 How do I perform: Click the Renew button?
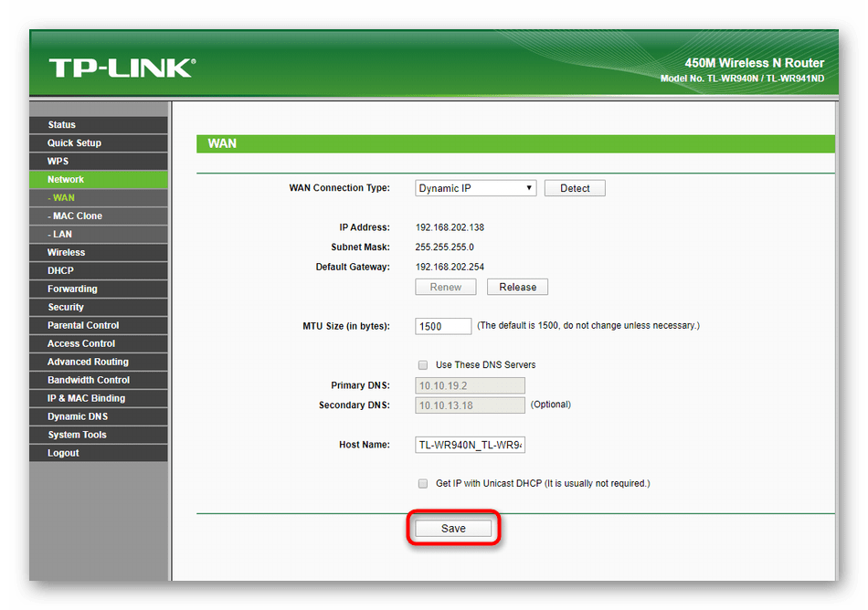tap(446, 287)
